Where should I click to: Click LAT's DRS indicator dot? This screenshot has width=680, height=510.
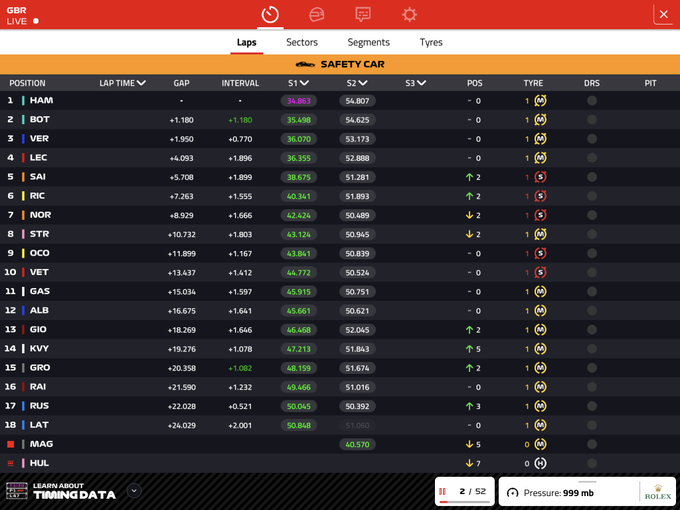point(592,425)
